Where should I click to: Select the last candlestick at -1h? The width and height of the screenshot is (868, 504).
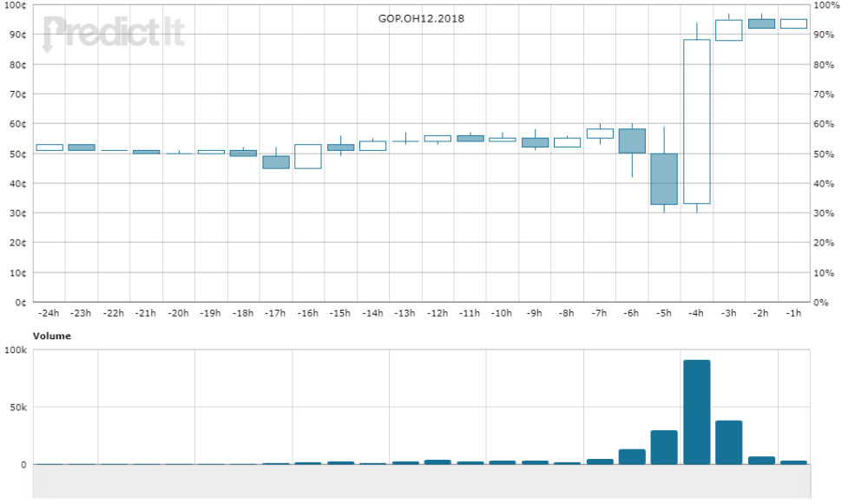click(x=793, y=23)
